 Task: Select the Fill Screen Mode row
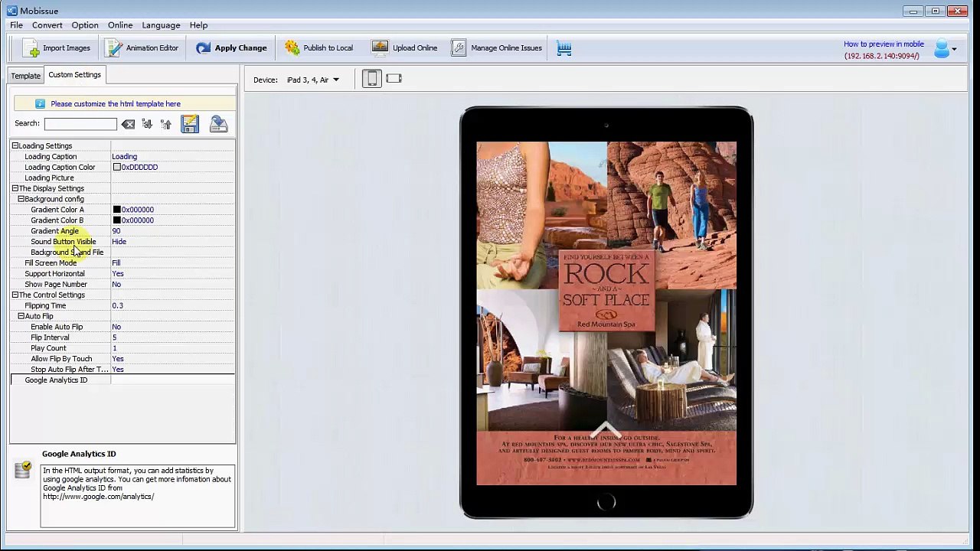click(122, 263)
